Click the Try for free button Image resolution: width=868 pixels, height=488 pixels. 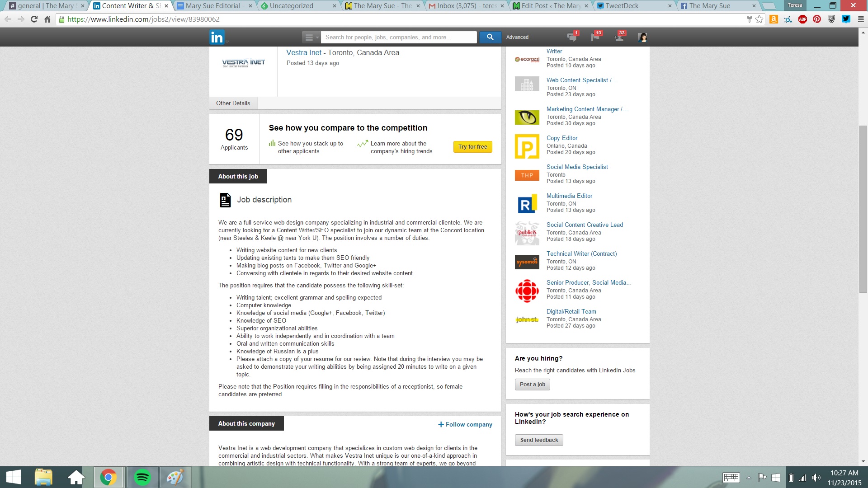coord(472,147)
